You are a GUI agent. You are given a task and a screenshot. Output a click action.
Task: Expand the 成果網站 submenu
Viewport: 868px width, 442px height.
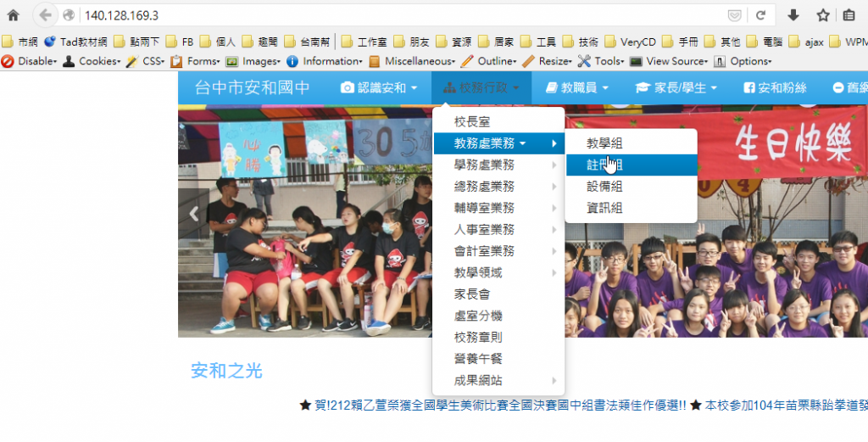498,381
